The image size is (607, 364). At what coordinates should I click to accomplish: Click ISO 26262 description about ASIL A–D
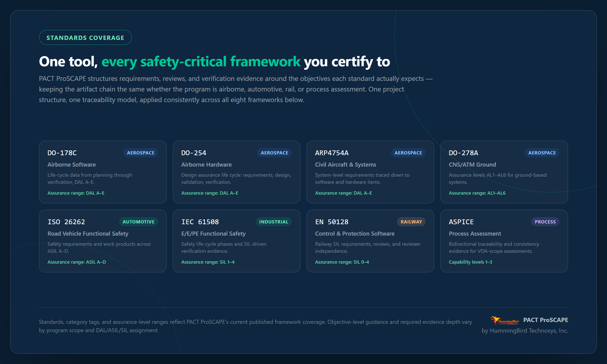pyautogui.click(x=99, y=247)
